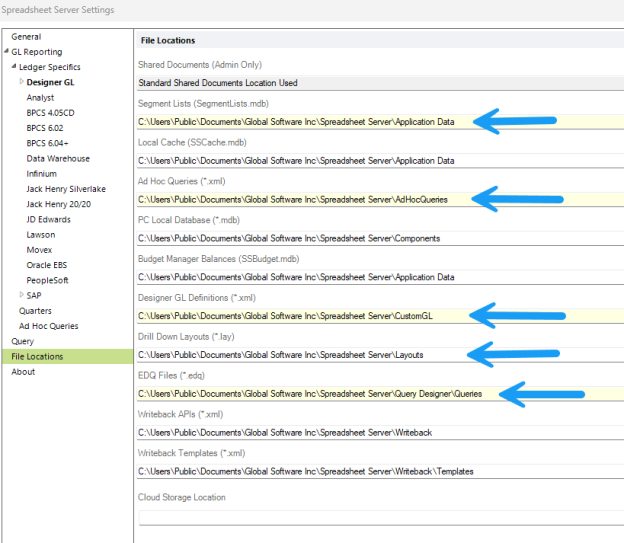
Task: Open the Analyst ledger settings
Action: (41, 97)
